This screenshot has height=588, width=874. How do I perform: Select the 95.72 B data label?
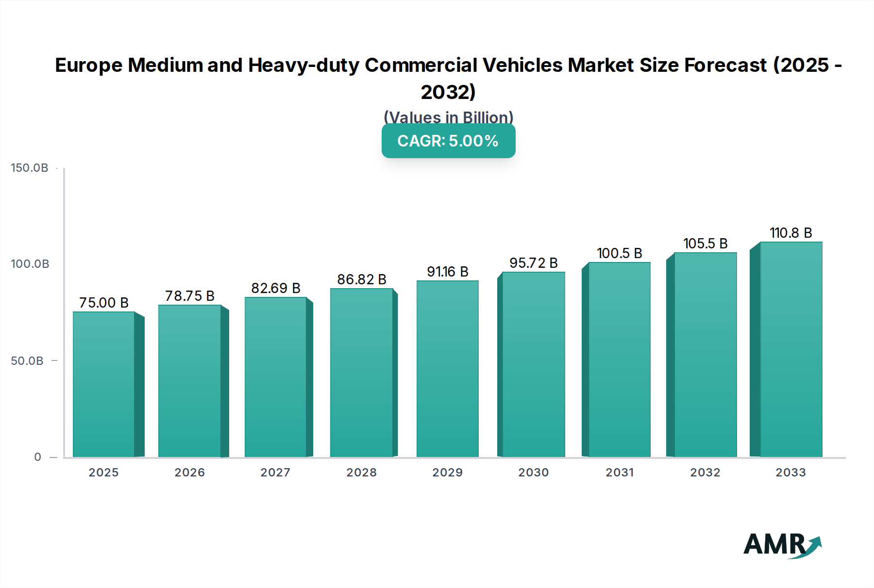pos(533,262)
